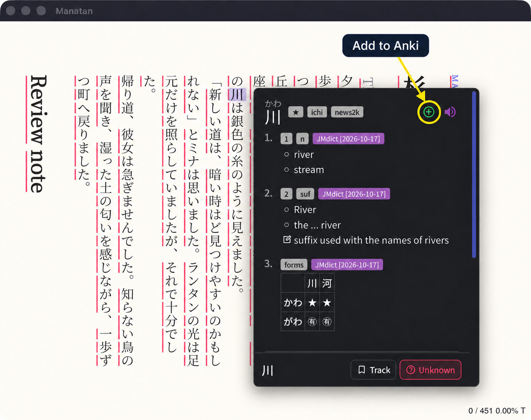Image resolution: width=531 pixels, height=420 pixels.
Task: Click the highlighted 川 character in the text
Action: pos(237,95)
